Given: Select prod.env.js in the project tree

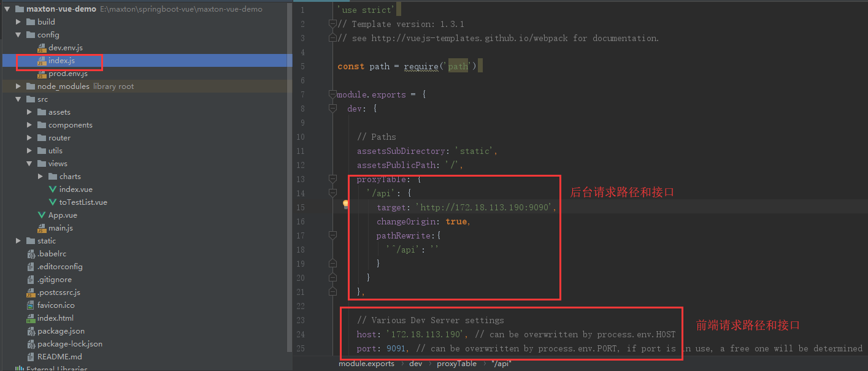Looking at the screenshot, I should pyautogui.click(x=67, y=74).
